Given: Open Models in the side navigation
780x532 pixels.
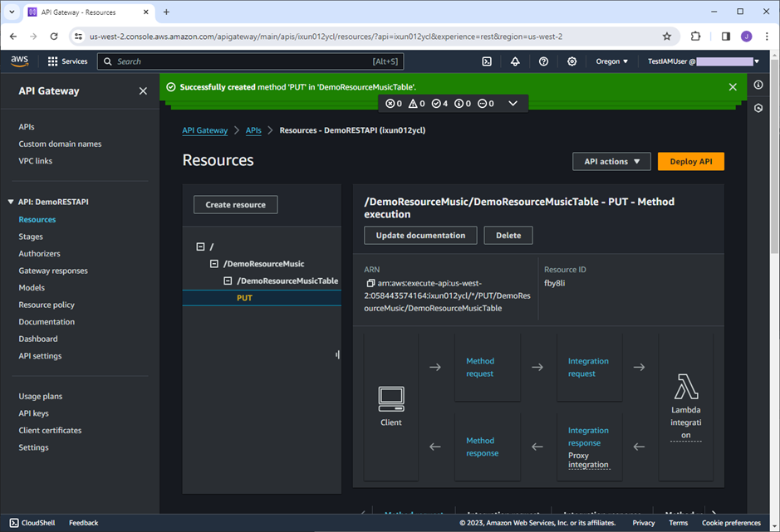Looking at the screenshot, I should click(32, 287).
